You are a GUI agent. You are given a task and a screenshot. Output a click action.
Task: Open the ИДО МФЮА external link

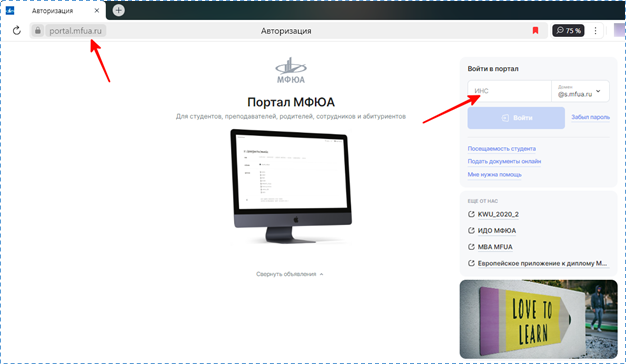point(497,231)
